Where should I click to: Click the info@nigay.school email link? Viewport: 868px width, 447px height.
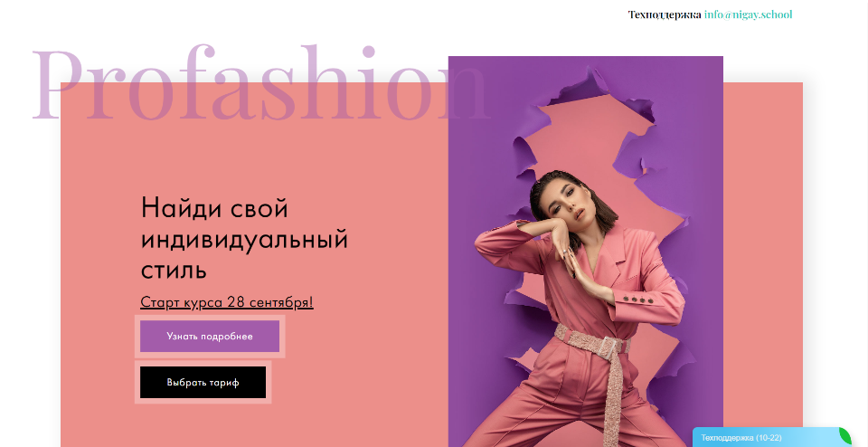pos(748,14)
